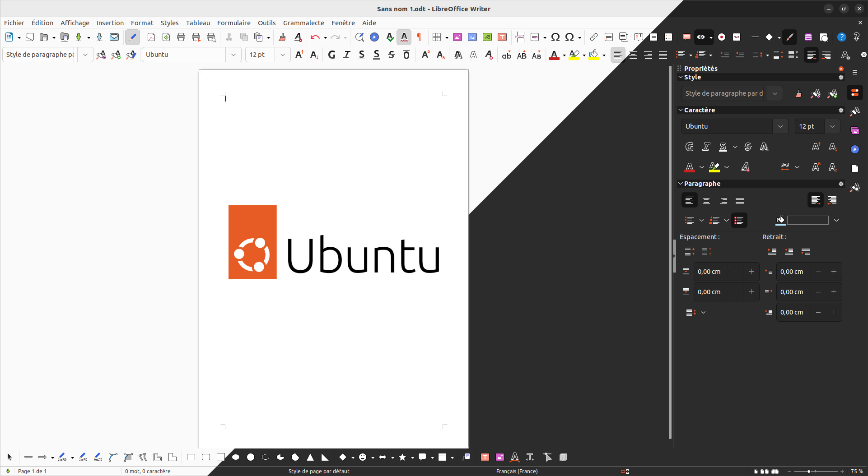Toggle automatic spell checking icon

[x=404, y=37]
